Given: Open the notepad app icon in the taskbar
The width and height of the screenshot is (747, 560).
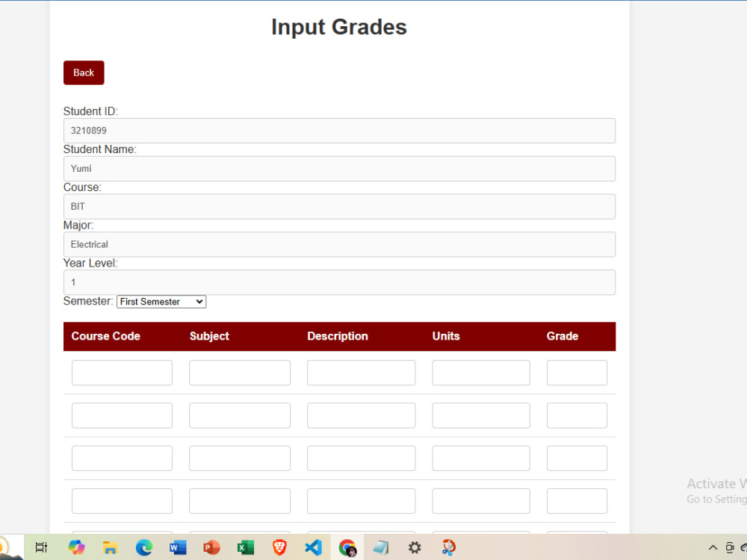Looking at the screenshot, I should 381,547.
